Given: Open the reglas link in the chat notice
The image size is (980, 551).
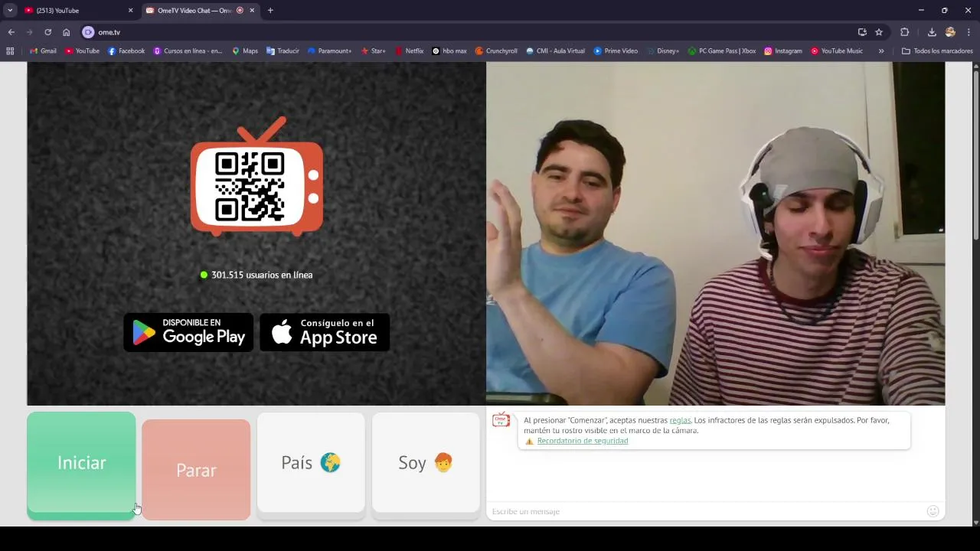Looking at the screenshot, I should [x=680, y=420].
